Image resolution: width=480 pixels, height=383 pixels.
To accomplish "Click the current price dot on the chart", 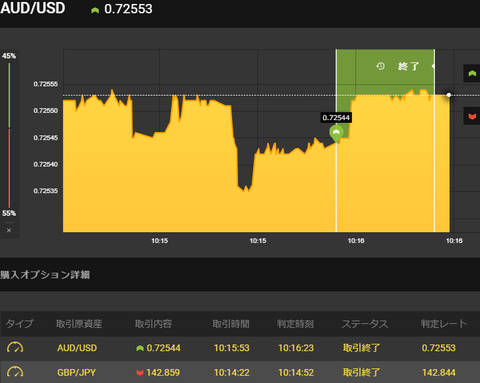I will (449, 95).
